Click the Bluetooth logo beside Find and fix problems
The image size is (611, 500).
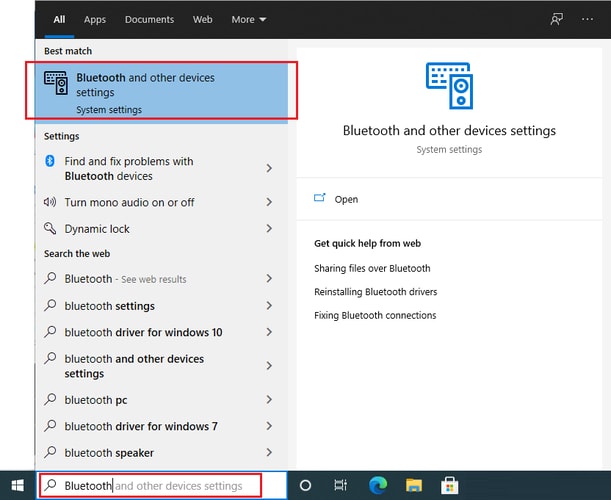tap(50, 161)
